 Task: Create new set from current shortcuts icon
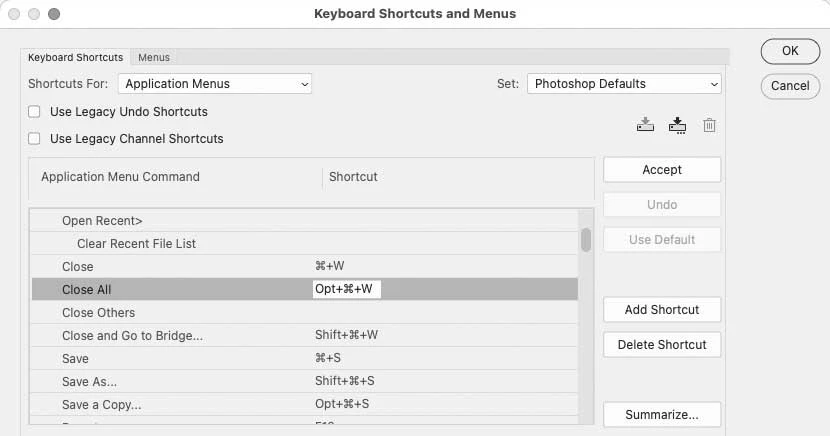click(x=677, y=125)
